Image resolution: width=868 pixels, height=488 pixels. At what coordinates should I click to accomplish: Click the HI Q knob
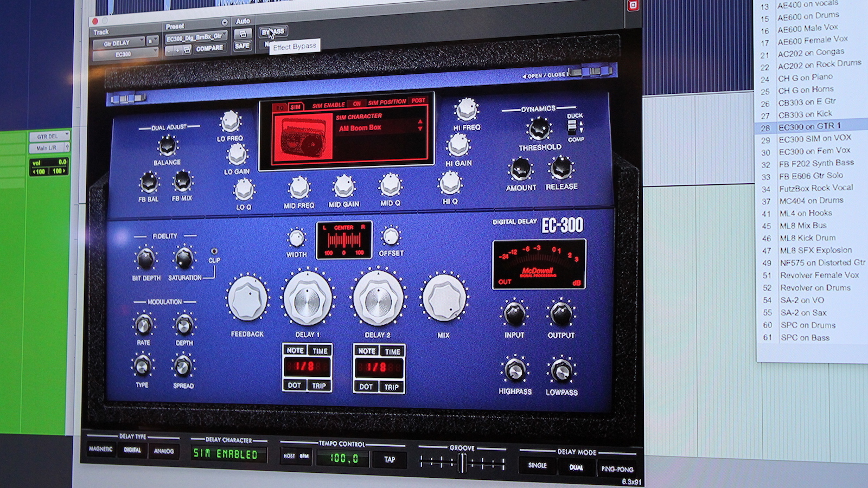[x=450, y=183]
